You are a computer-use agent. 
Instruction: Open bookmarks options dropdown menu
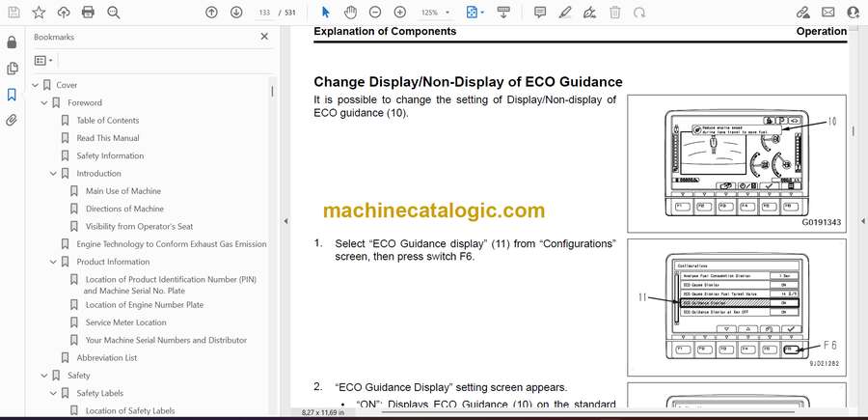coord(43,61)
